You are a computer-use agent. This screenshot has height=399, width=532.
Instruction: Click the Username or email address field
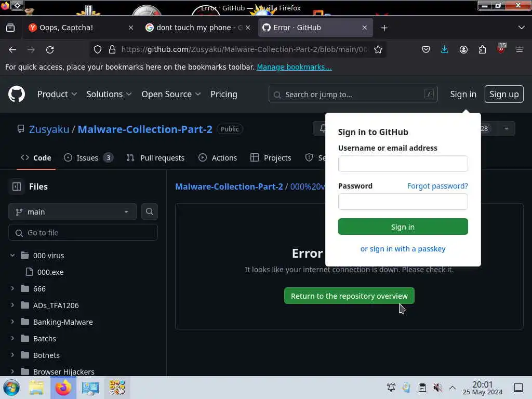tap(403, 164)
